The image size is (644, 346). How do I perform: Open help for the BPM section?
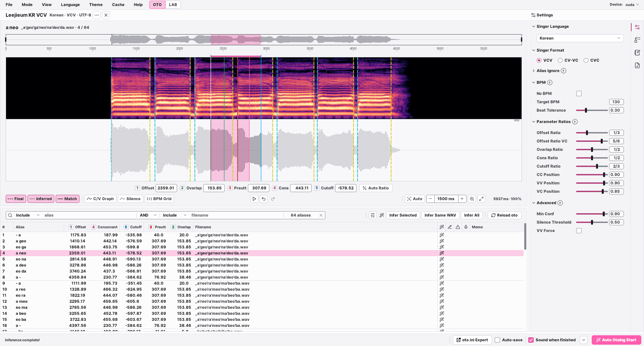[x=550, y=82]
